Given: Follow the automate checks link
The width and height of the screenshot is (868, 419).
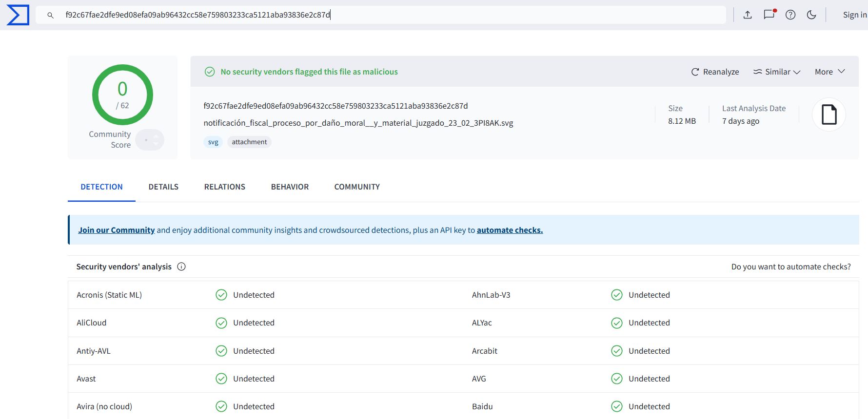Looking at the screenshot, I should [x=510, y=230].
